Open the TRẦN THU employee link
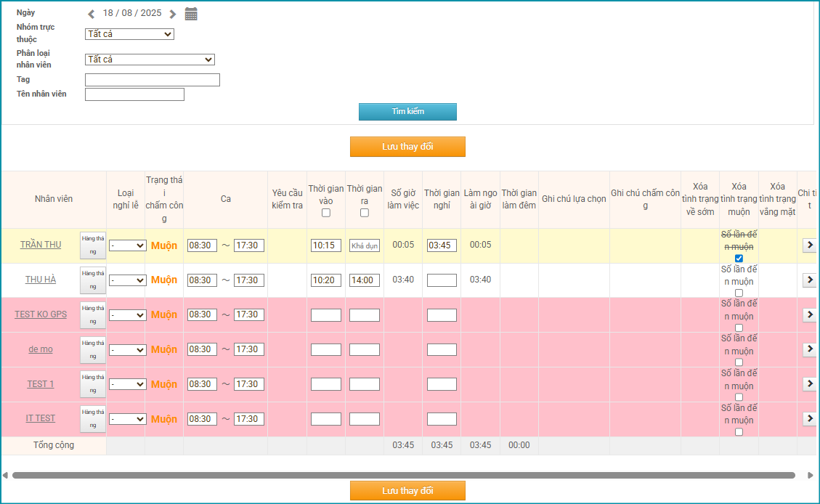Viewport: 820px width, 504px height. [x=41, y=245]
